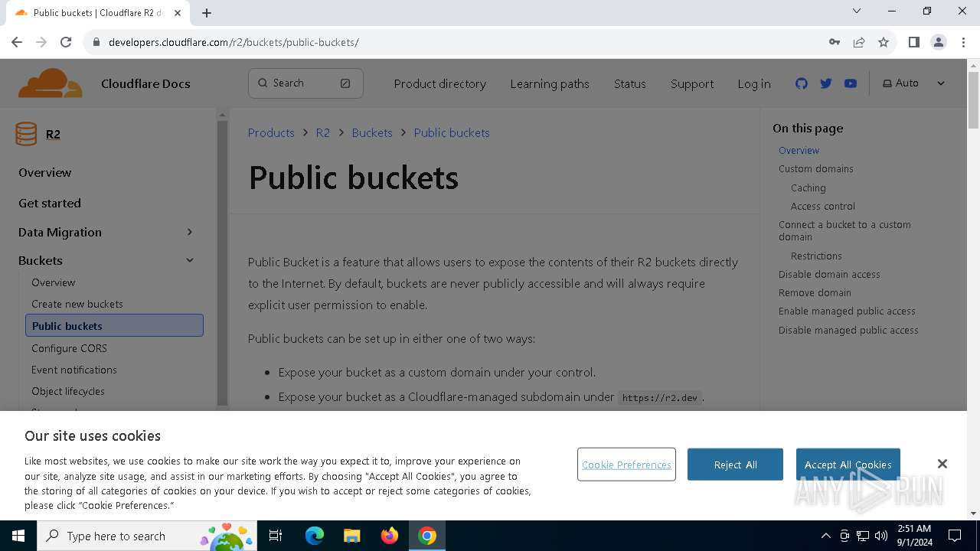Open the Support menu
Image resolution: width=980 pixels, height=551 pixels.
692,84
